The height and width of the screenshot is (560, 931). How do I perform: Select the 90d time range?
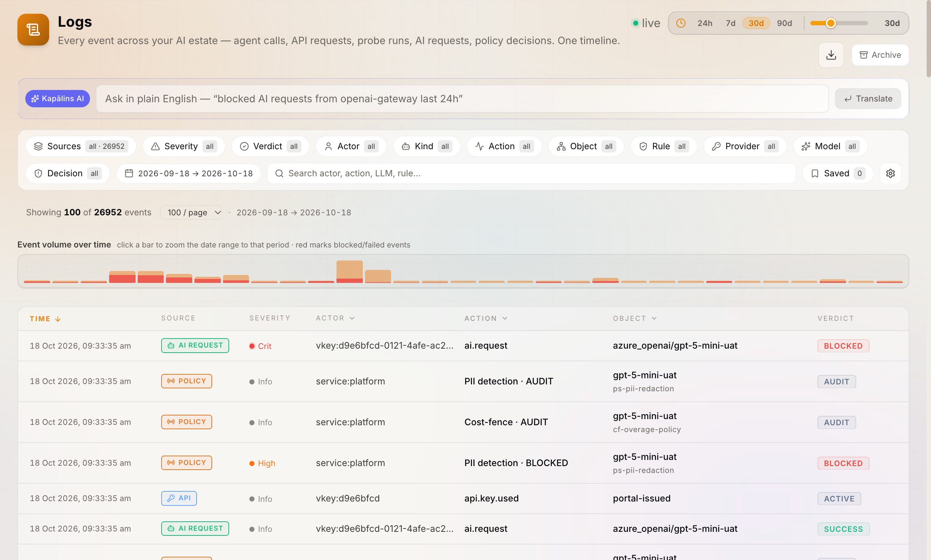point(784,23)
